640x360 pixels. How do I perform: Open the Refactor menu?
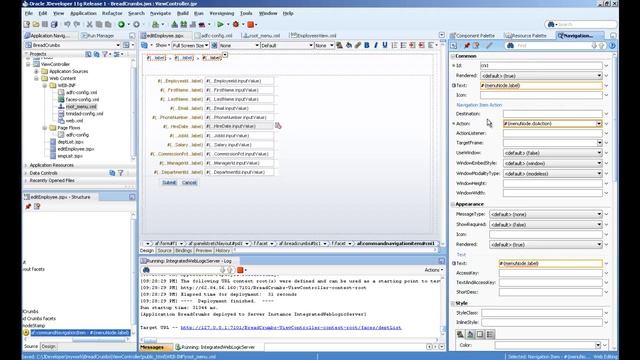coord(112,13)
